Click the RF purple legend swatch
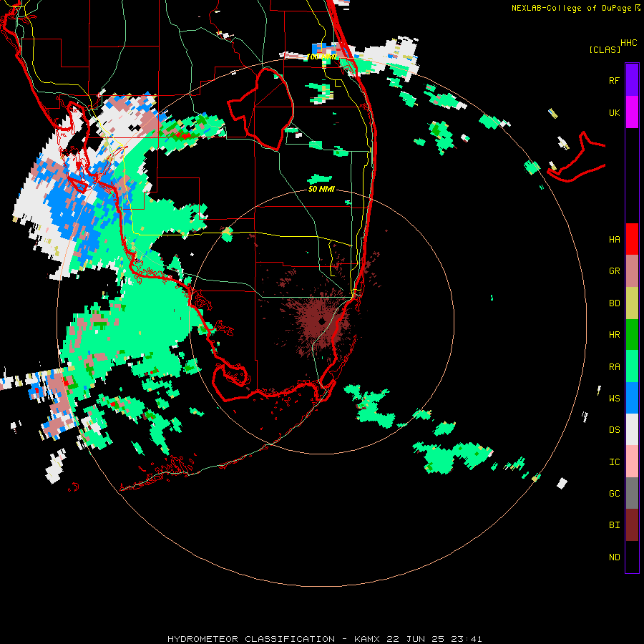644x644 pixels. (632, 80)
